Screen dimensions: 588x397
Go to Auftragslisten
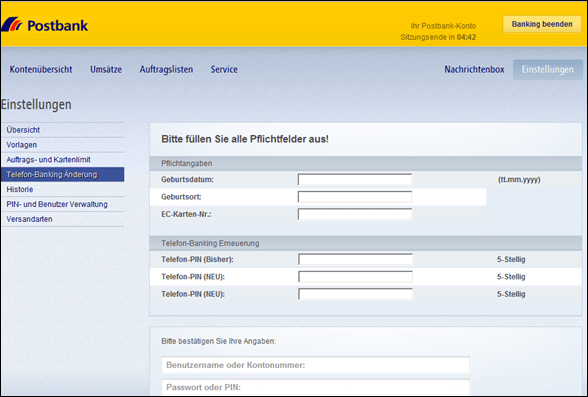(166, 69)
